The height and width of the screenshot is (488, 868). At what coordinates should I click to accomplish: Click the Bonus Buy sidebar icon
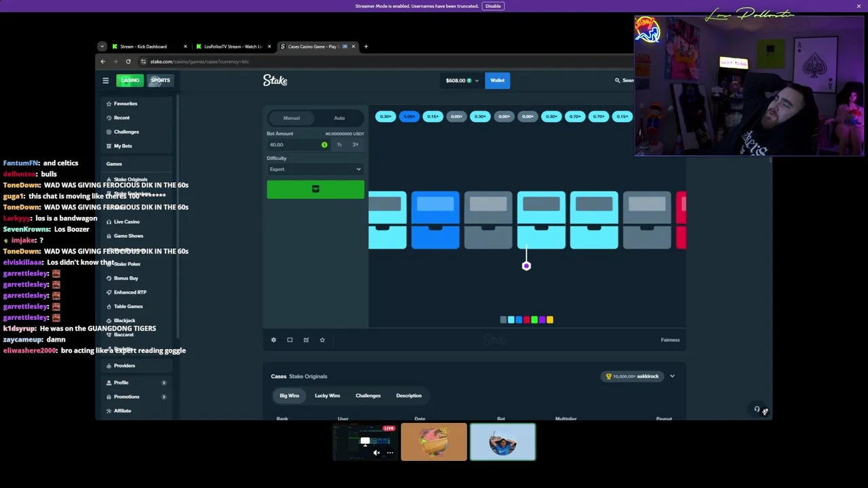pos(108,279)
